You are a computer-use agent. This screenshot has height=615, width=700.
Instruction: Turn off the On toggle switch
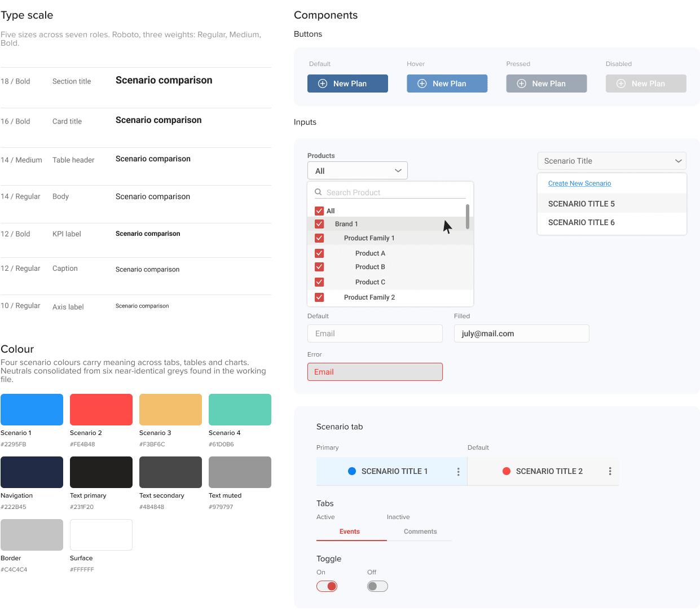tap(327, 586)
